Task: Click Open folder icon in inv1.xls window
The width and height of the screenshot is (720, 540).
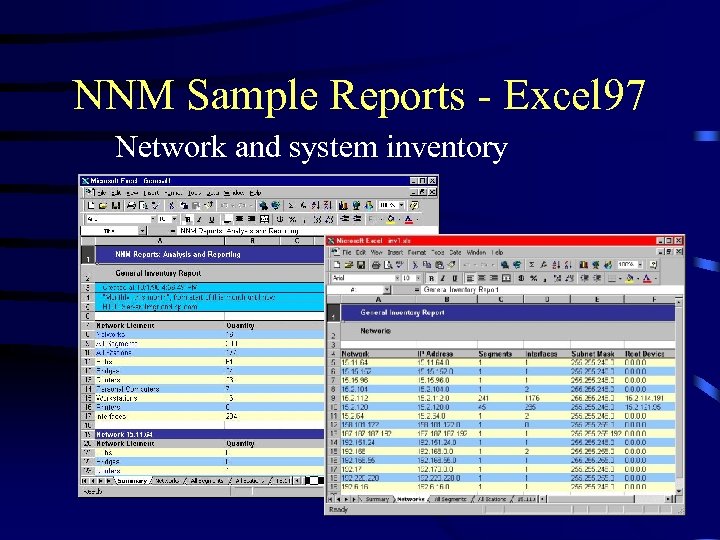Action: pos(349,265)
